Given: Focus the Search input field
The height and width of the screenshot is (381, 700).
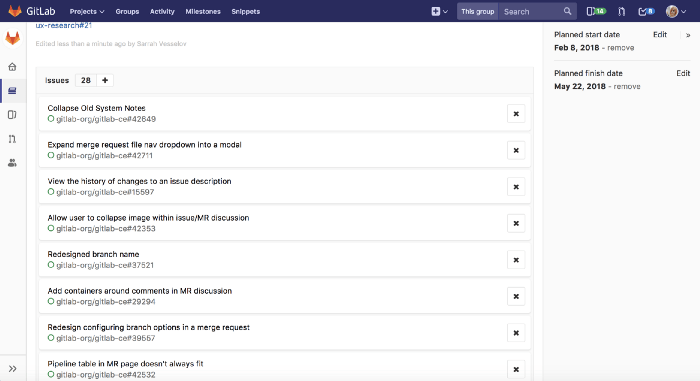Looking at the screenshot, I should (531, 12).
